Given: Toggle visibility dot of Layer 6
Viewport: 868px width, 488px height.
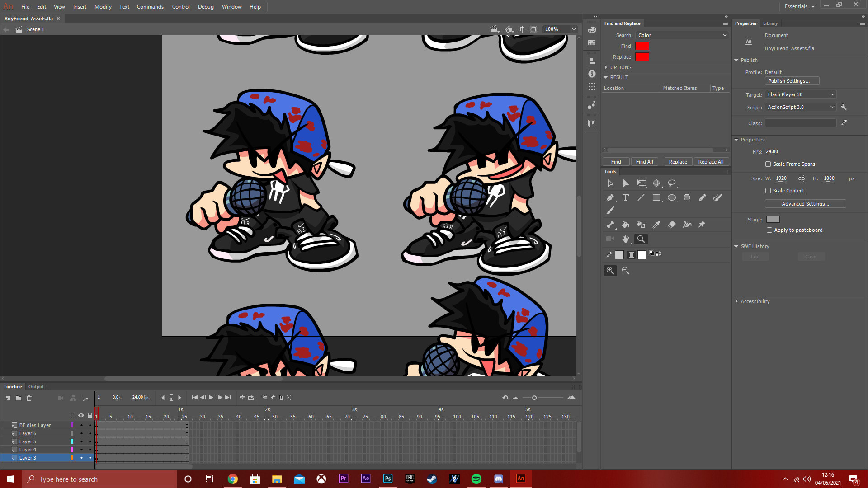Looking at the screenshot, I should [81, 433].
